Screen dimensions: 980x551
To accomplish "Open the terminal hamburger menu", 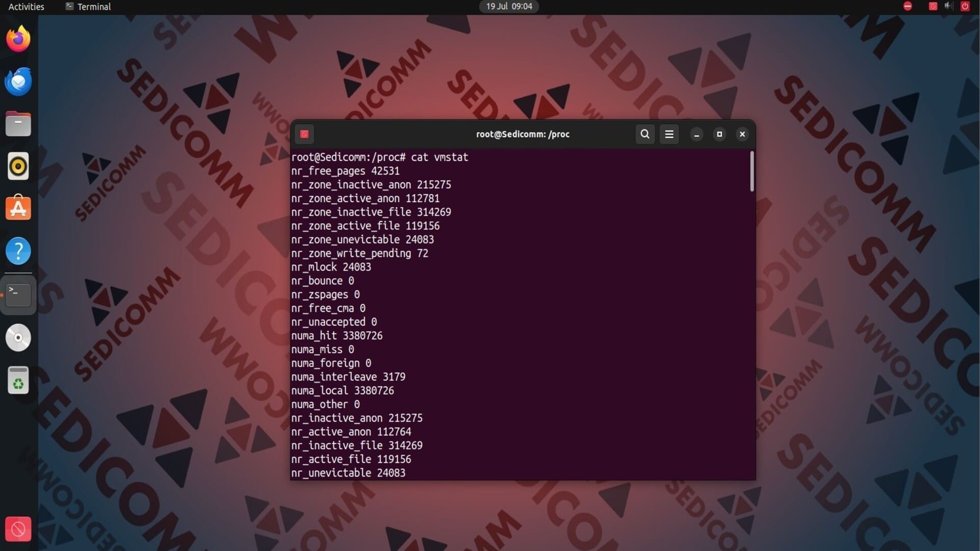I will pos(669,134).
